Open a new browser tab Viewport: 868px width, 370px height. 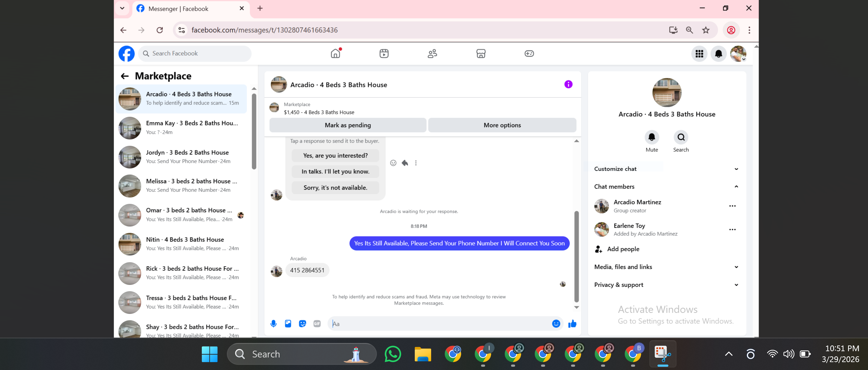pyautogui.click(x=260, y=8)
